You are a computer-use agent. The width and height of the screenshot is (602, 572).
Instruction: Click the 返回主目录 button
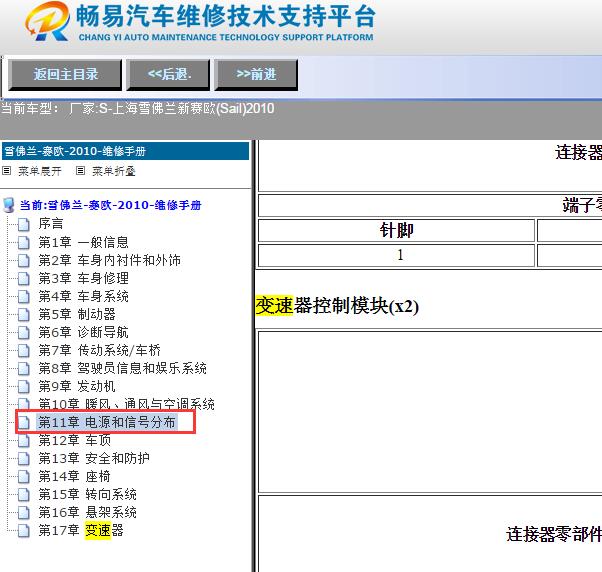(x=65, y=74)
